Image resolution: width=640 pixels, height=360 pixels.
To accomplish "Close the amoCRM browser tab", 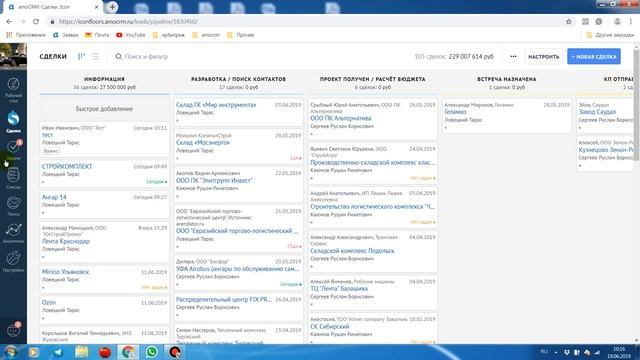I will [x=97, y=7].
